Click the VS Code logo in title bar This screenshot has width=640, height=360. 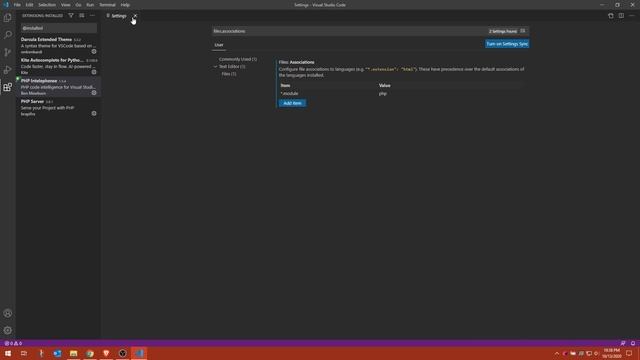click(x=6, y=5)
